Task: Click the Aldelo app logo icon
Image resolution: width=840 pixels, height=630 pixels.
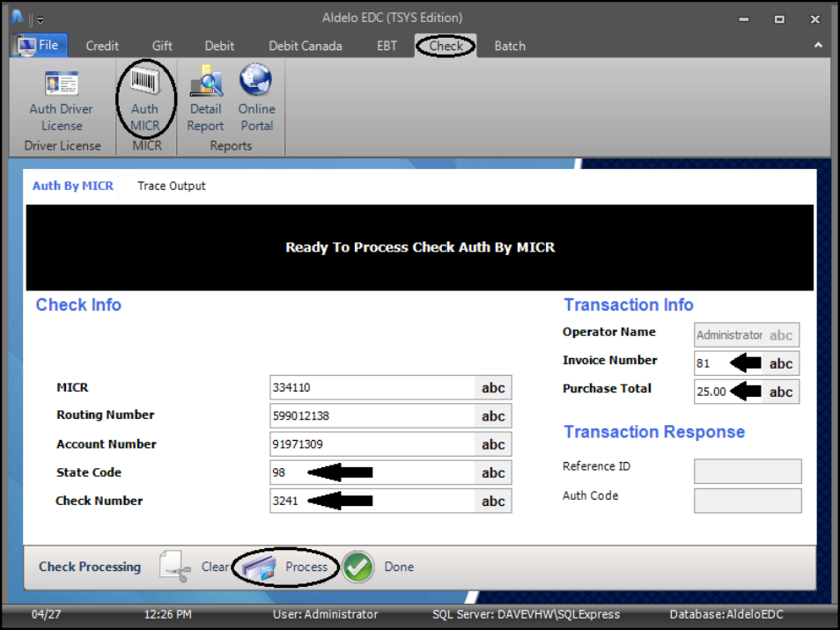Action: tap(17, 17)
